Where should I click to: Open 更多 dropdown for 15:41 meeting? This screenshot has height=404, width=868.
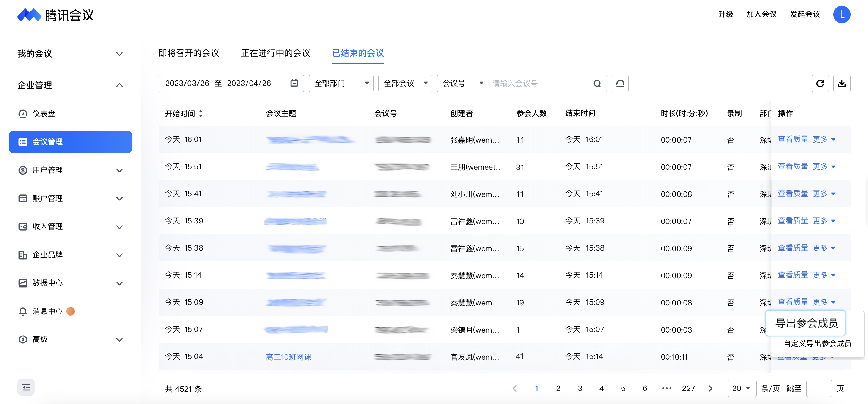pos(824,194)
